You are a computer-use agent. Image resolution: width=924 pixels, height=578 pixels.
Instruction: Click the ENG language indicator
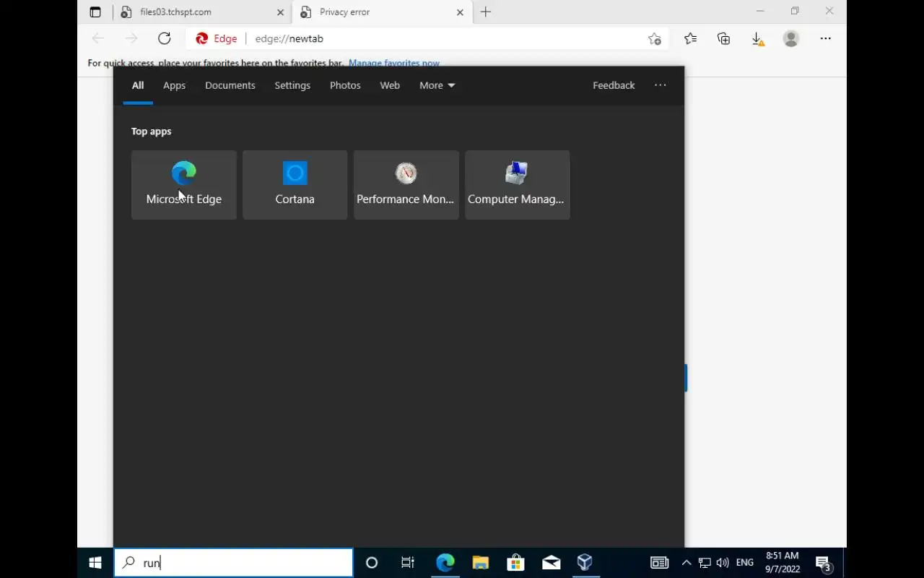click(745, 563)
